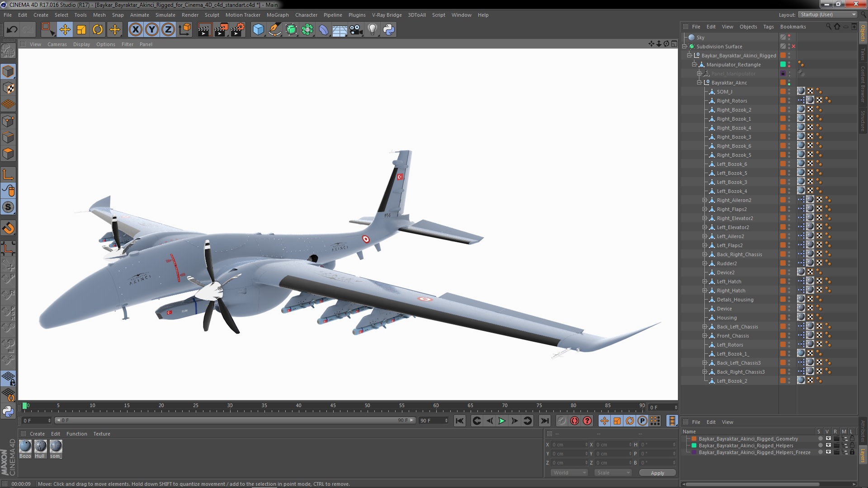Toggle Sky visibility dots
The width and height of the screenshot is (868, 488).
click(x=789, y=38)
